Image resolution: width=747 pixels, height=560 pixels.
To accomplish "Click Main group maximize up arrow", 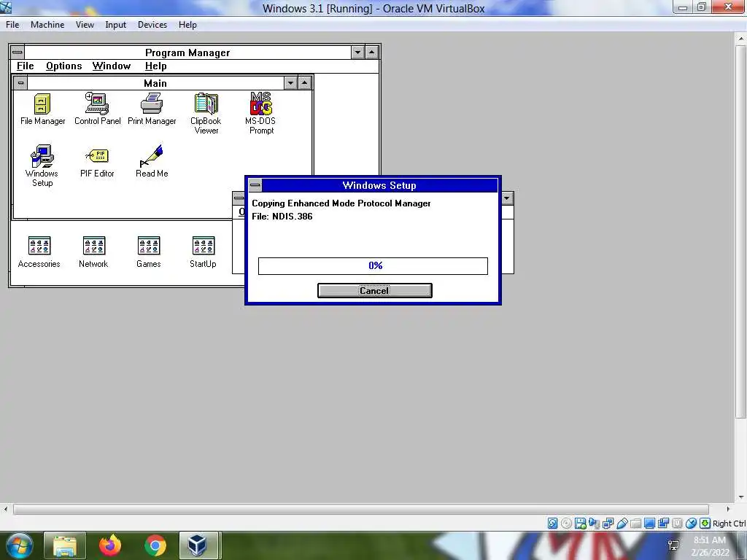I will [304, 83].
